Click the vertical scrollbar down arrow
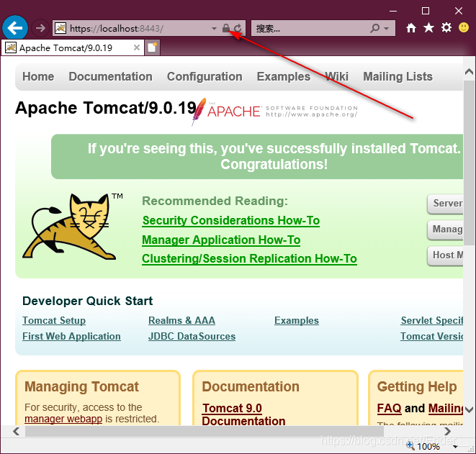 point(469,409)
